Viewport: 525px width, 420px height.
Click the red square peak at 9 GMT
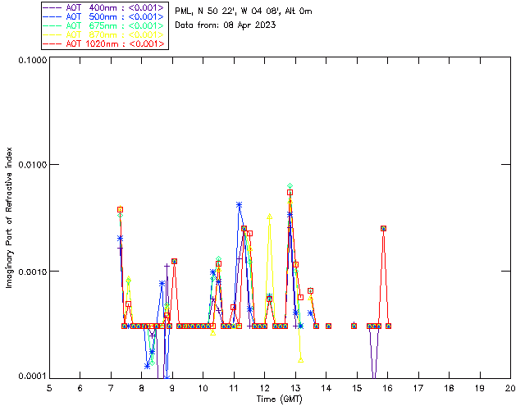(x=174, y=261)
